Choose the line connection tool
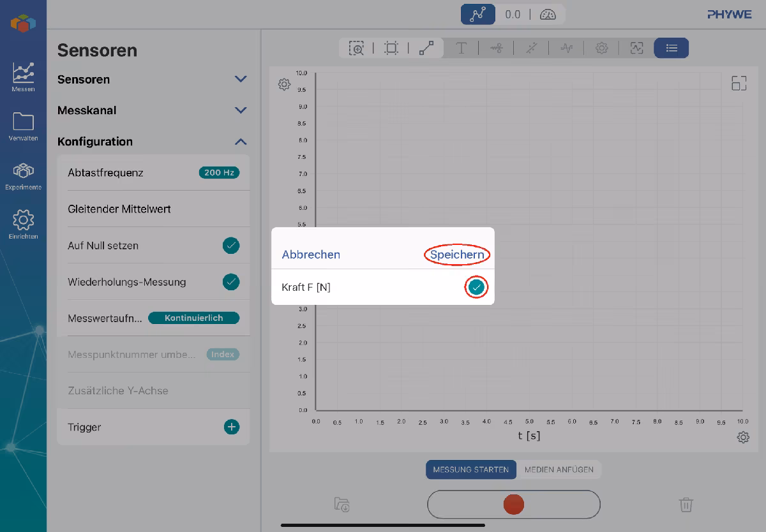The width and height of the screenshot is (766, 532). tap(426, 48)
